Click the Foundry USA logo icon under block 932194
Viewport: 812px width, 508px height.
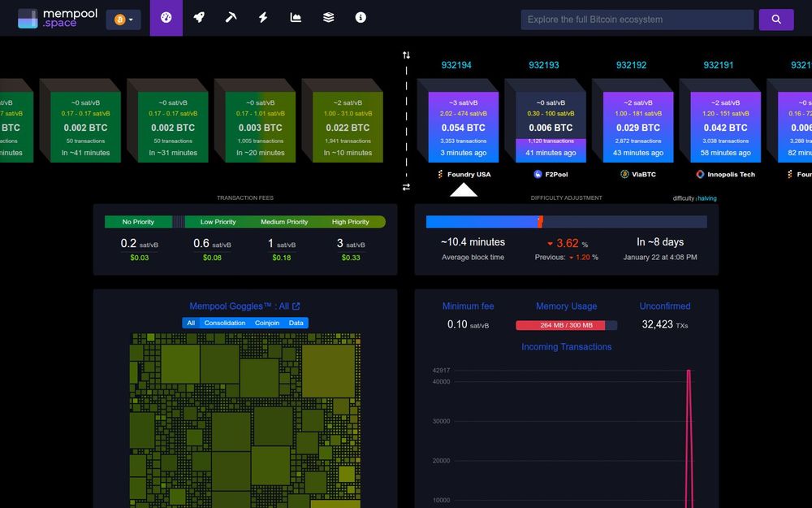coord(440,174)
